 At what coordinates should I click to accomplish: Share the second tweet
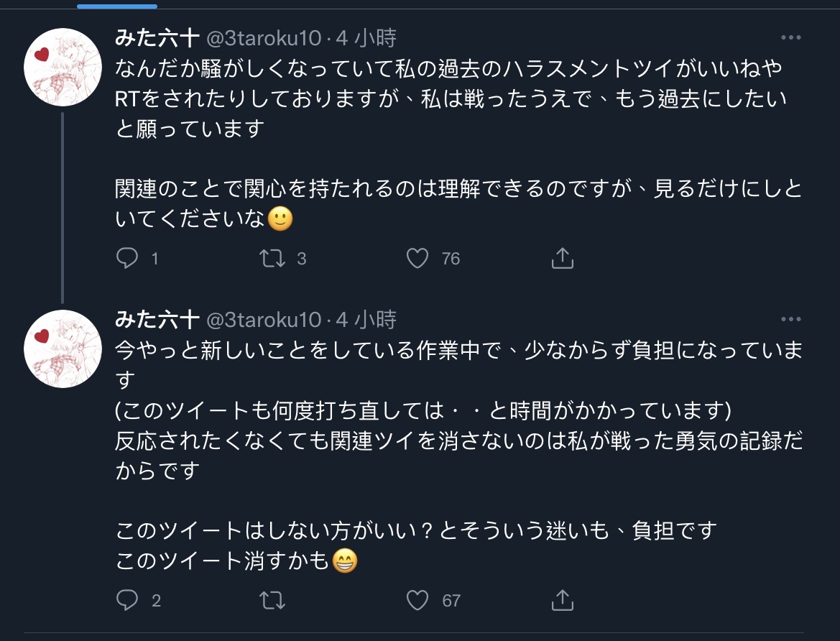[562, 600]
